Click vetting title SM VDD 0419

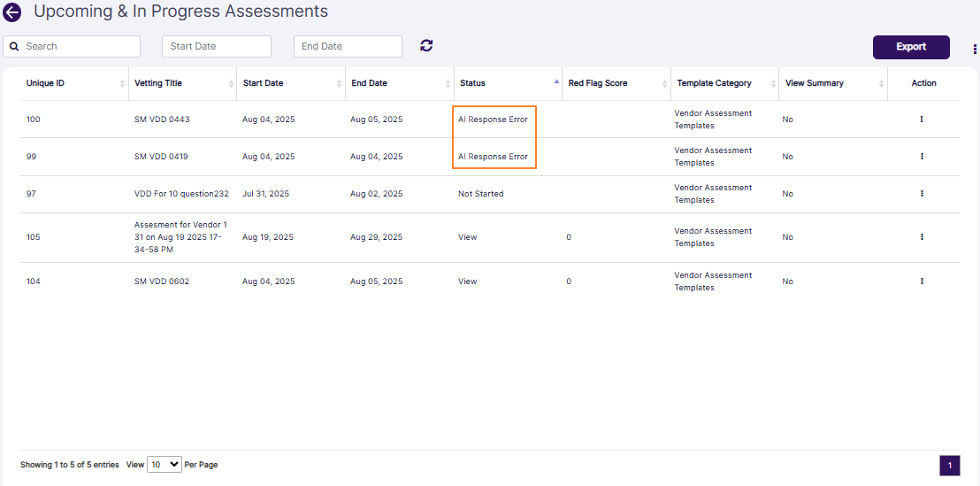click(x=161, y=157)
